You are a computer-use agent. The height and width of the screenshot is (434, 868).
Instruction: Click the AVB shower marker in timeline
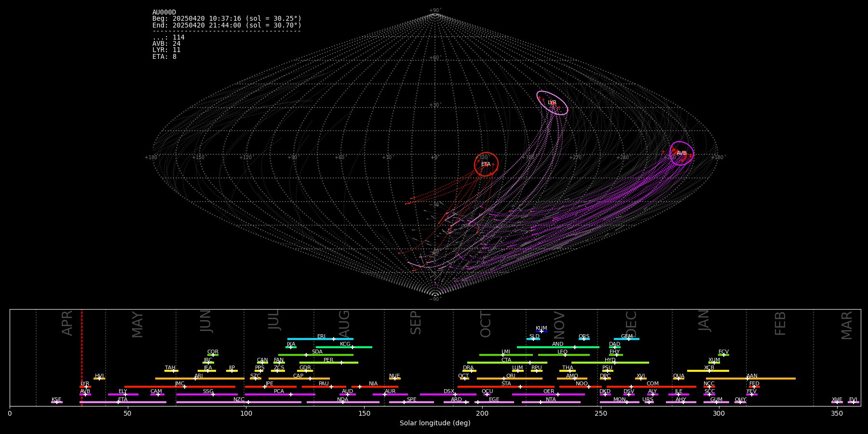(x=85, y=394)
